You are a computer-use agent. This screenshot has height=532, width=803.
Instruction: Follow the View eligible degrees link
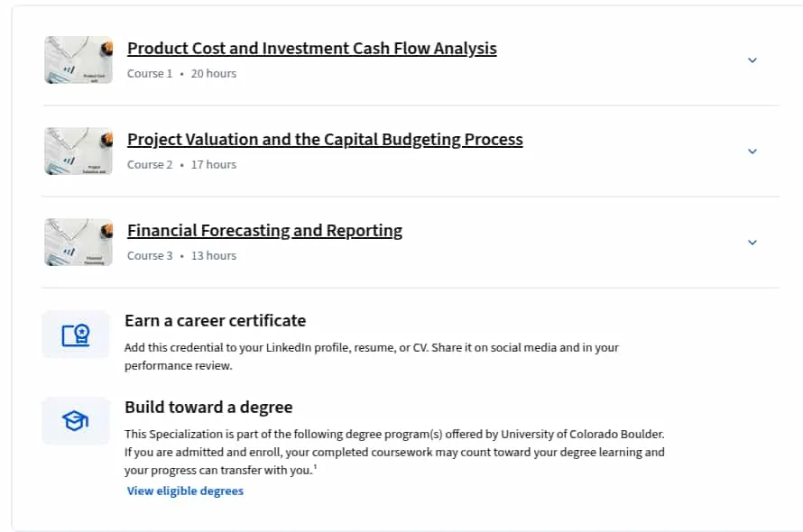(x=185, y=491)
